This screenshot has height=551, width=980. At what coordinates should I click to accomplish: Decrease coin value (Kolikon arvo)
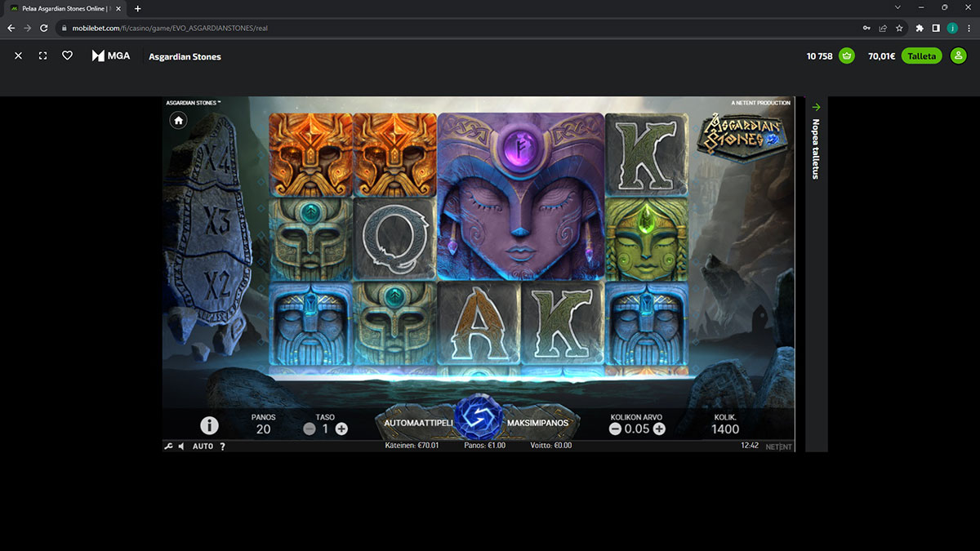(615, 429)
